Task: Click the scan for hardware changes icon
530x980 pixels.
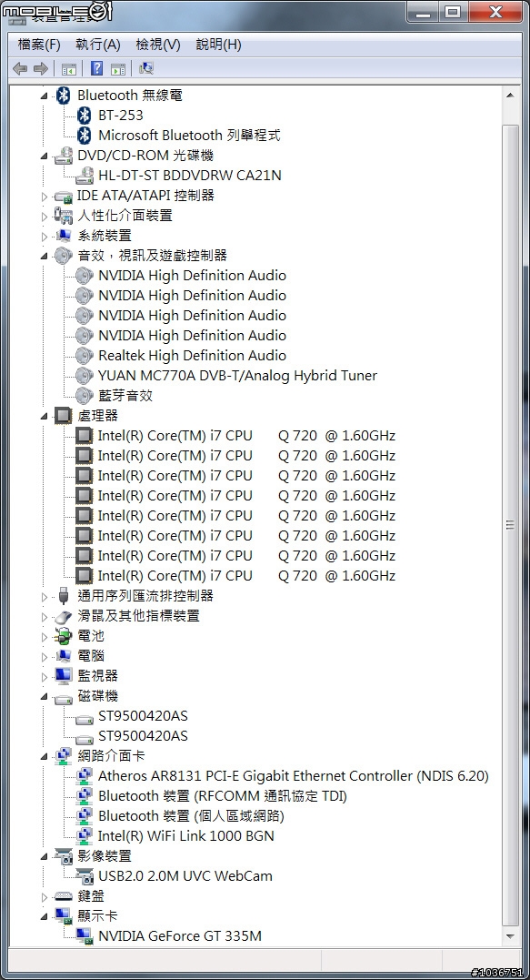Action: coord(146,68)
